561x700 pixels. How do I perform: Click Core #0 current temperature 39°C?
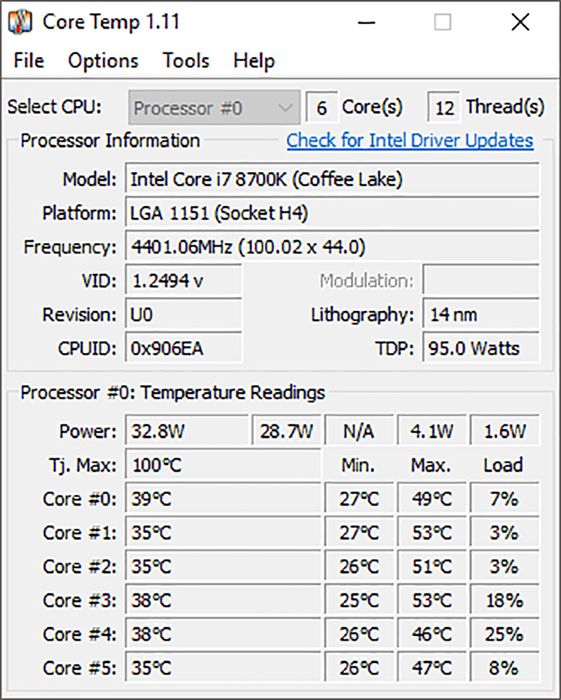coord(223,499)
